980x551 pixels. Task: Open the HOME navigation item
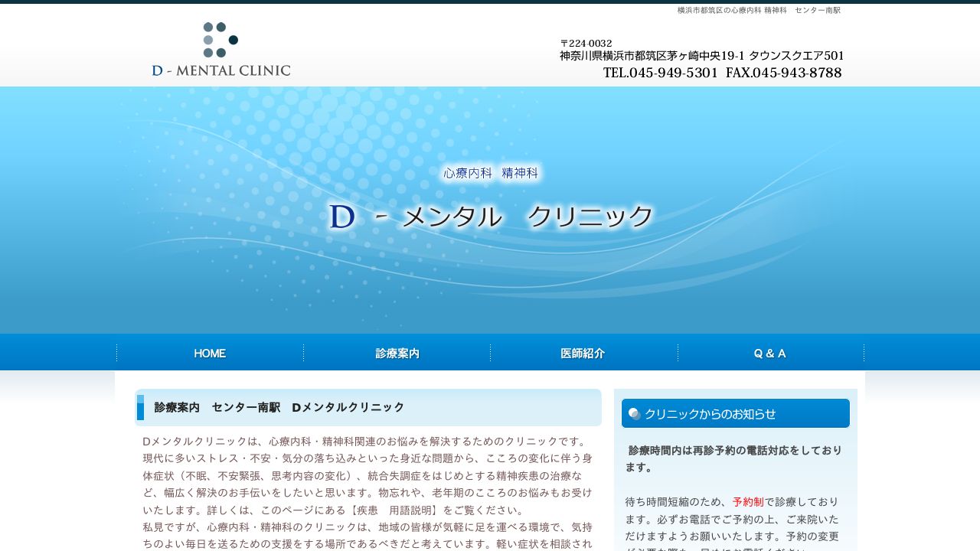210,353
